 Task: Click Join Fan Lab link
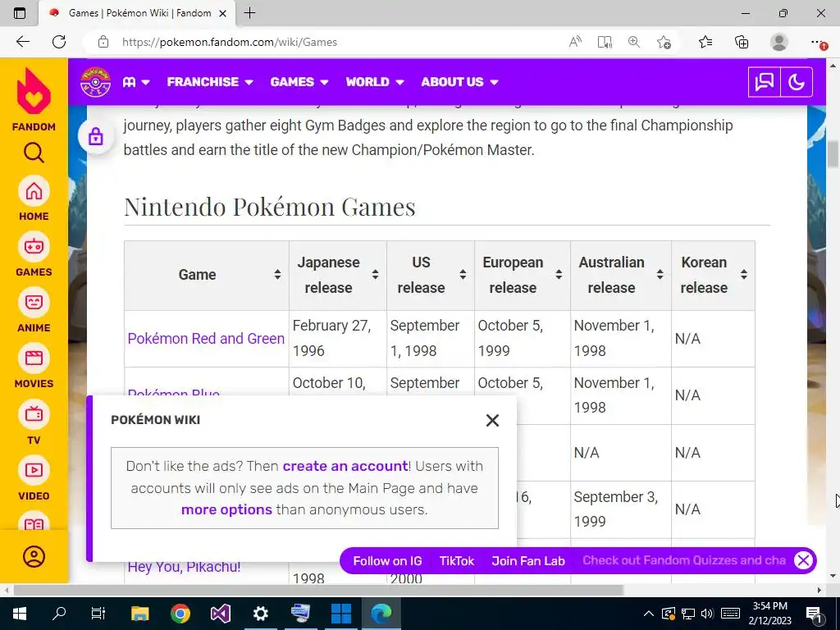(x=528, y=561)
